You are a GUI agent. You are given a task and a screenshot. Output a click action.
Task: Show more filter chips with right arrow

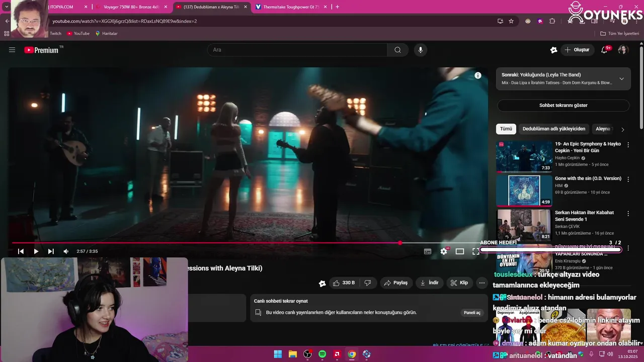click(622, 129)
